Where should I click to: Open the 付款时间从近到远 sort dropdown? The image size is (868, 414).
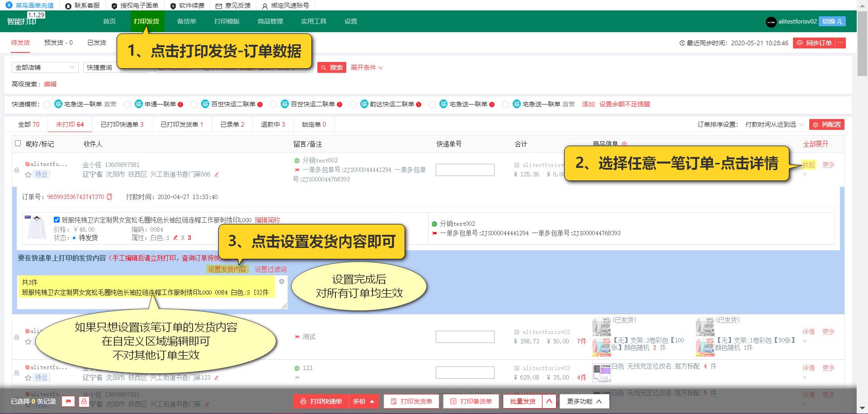772,124
